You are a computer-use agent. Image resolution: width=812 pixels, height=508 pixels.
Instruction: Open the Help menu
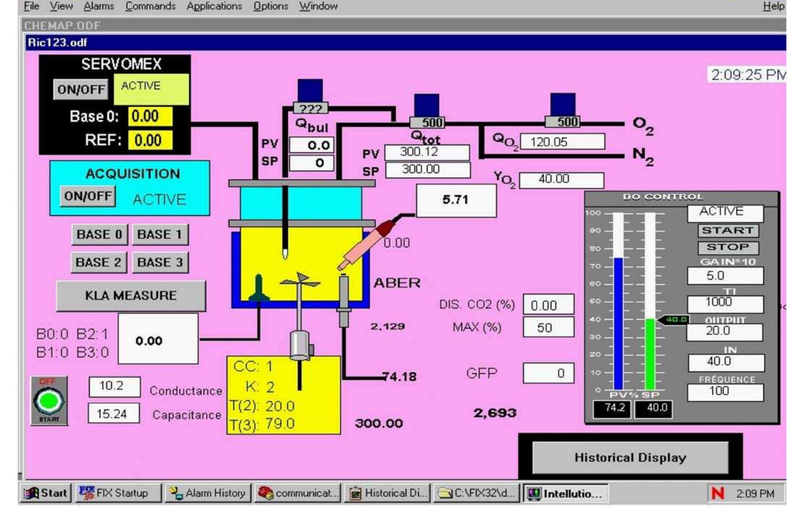coord(774,6)
